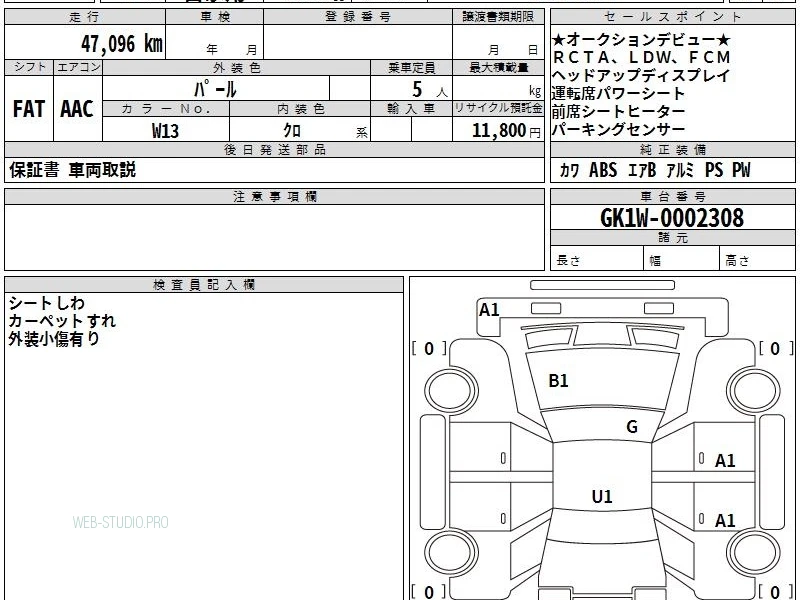Image resolution: width=800 pixels, height=600 pixels.
Task: Click the アルミ equipment code
Action: point(680,170)
